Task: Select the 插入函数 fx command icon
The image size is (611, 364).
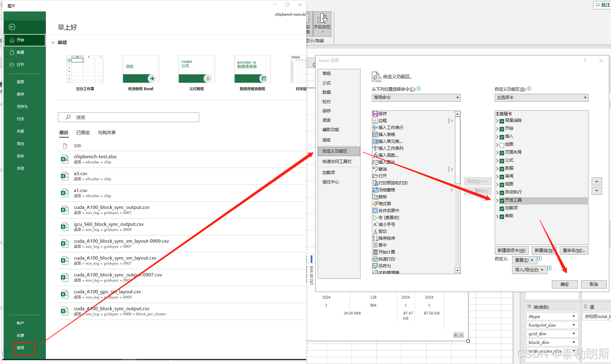Action: pyautogui.click(x=375, y=155)
